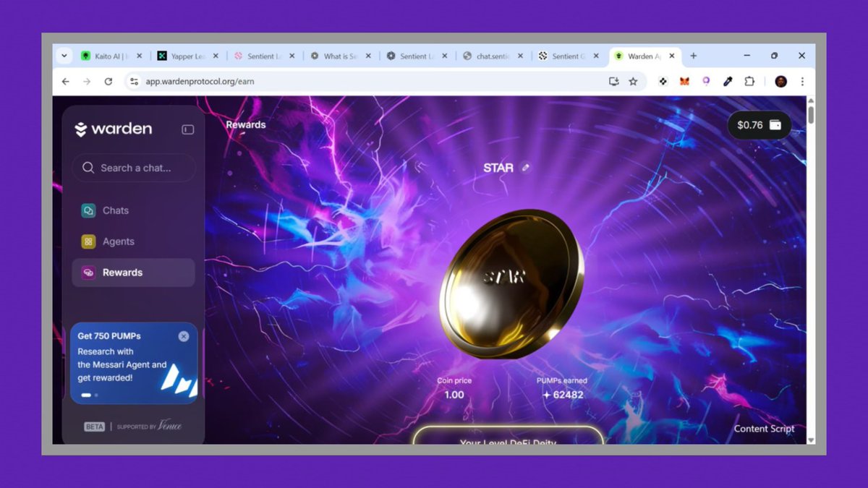Screen dimensions: 868x488
Task: Open the Messari Agent promo card
Action: click(x=133, y=363)
